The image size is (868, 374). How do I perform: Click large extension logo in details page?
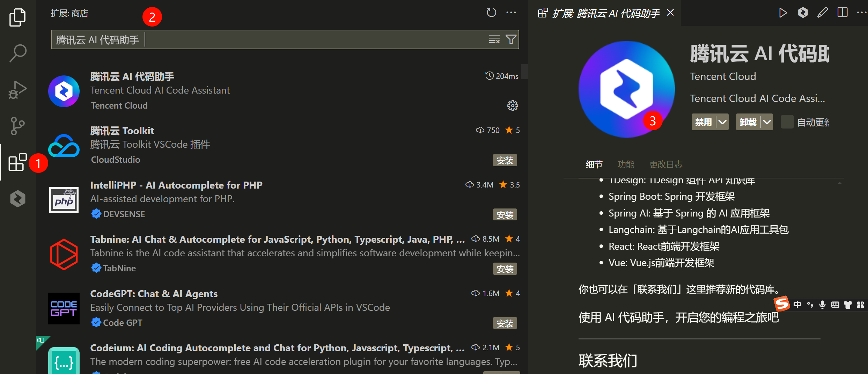coord(627,89)
